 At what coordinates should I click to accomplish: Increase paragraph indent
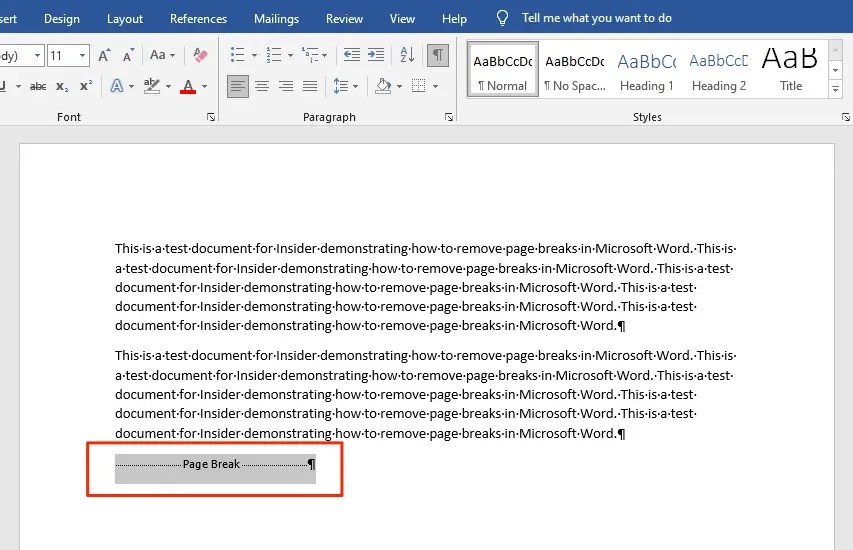pyautogui.click(x=376, y=54)
